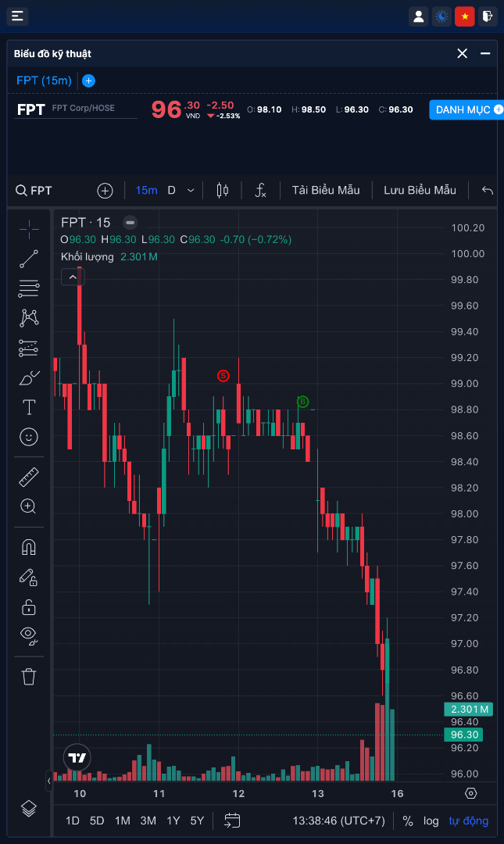Viewport: 504px width, 844px height.
Task: Click the logout door icon
Action: [x=488, y=16]
